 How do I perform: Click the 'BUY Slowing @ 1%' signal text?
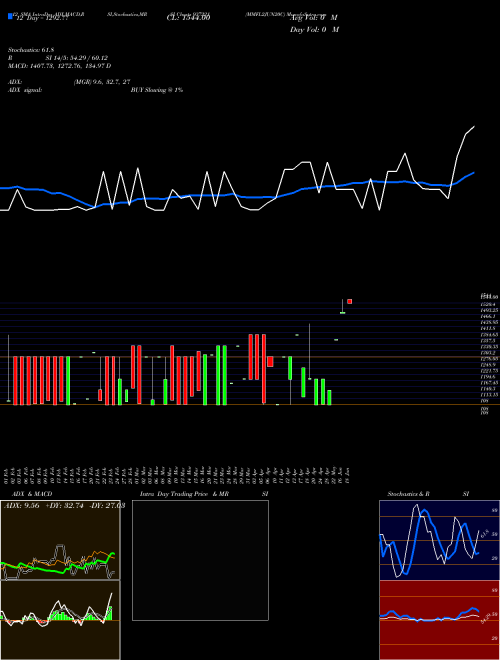click(x=157, y=90)
